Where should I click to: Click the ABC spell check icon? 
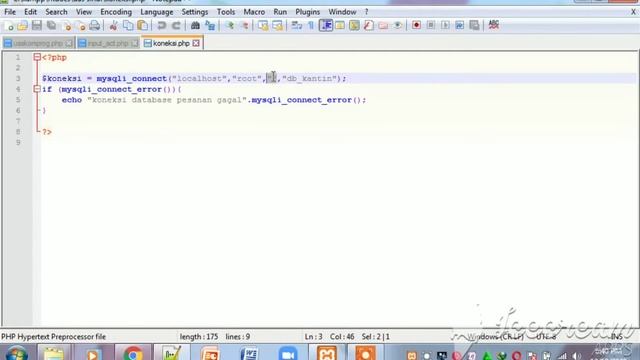pyautogui.click(x=494, y=25)
